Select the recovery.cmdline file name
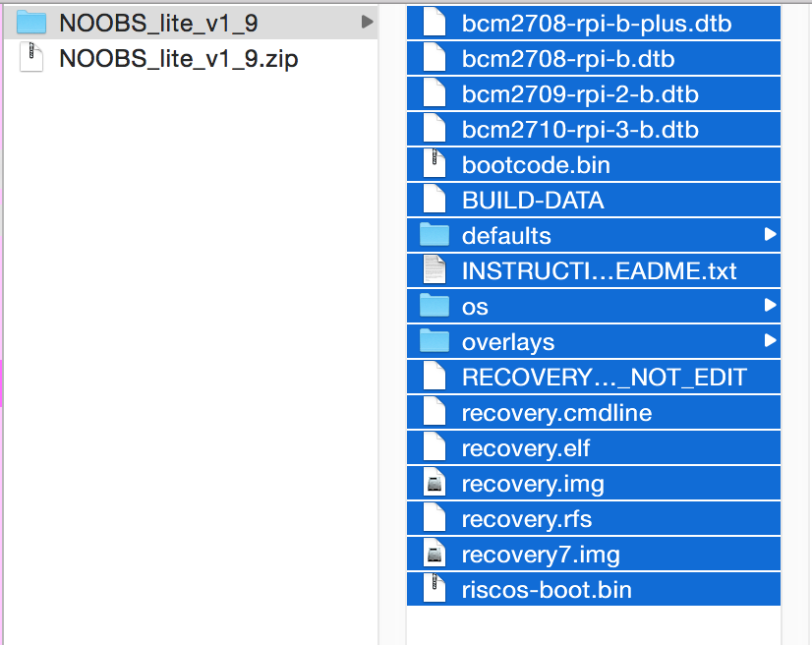Viewport: 812px width, 645px height. click(556, 413)
